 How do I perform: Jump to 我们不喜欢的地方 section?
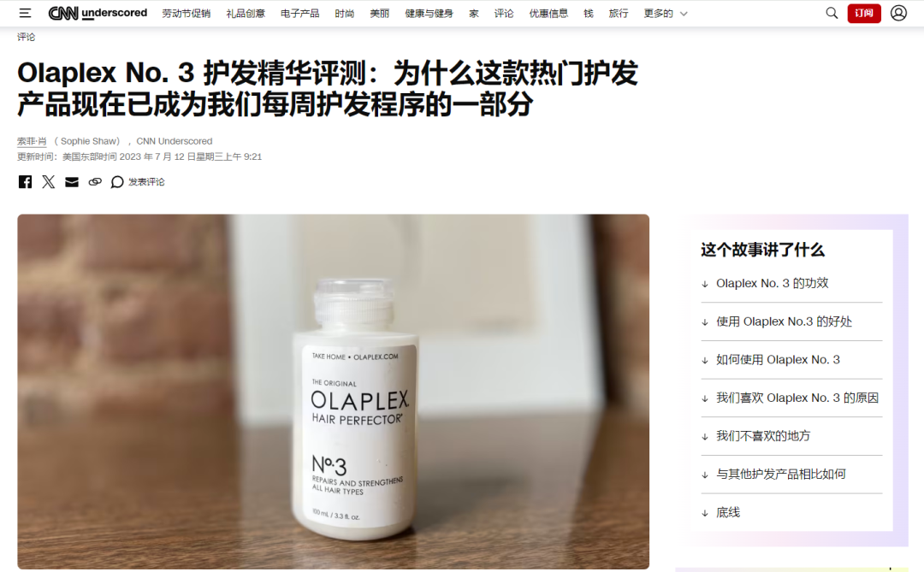763,436
